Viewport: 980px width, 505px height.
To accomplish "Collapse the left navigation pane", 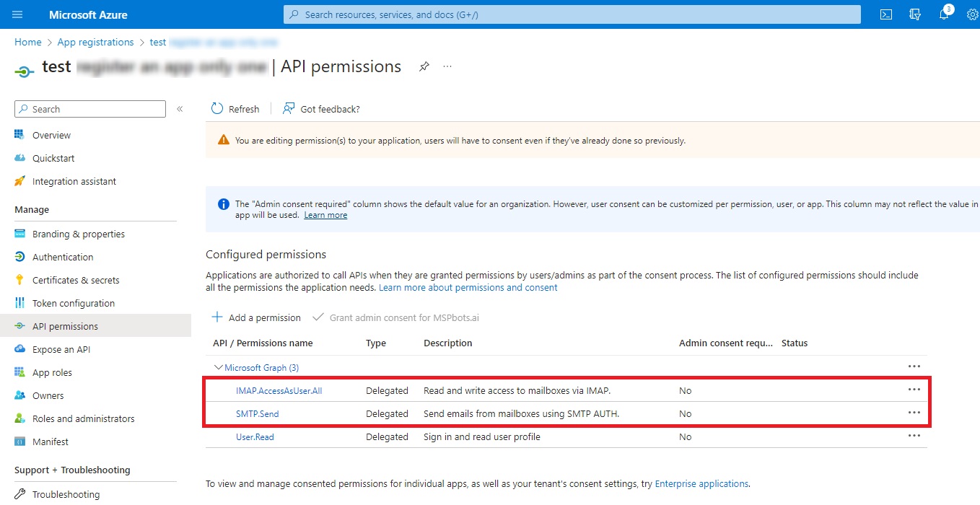I will pos(179,109).
